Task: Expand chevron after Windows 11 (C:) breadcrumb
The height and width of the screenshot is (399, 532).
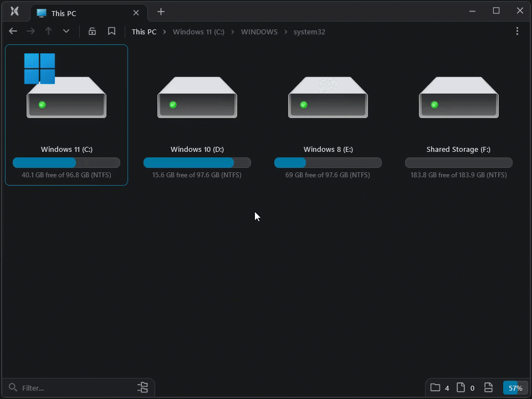Action: (233, 32)
